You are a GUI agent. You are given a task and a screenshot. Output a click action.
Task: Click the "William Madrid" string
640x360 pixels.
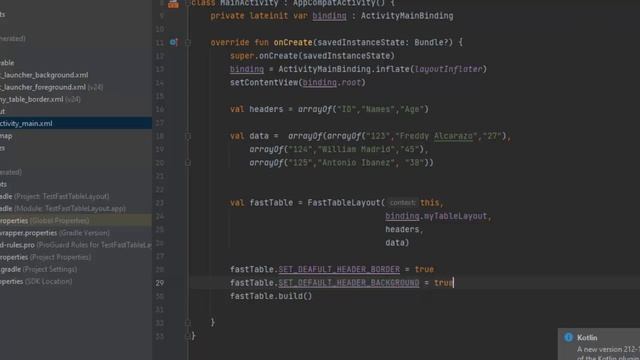357,149
